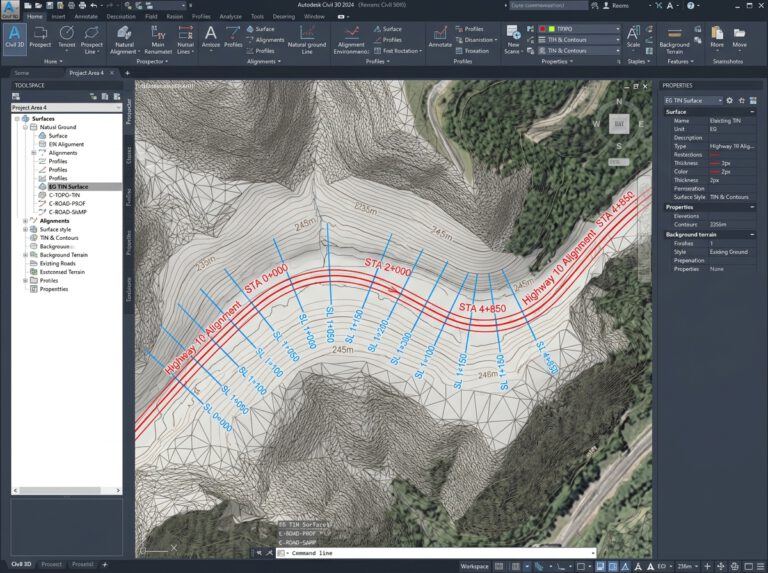Expand the Background Terrain tree node
This screenshot has height=573, width=768.
coord(25,255)
